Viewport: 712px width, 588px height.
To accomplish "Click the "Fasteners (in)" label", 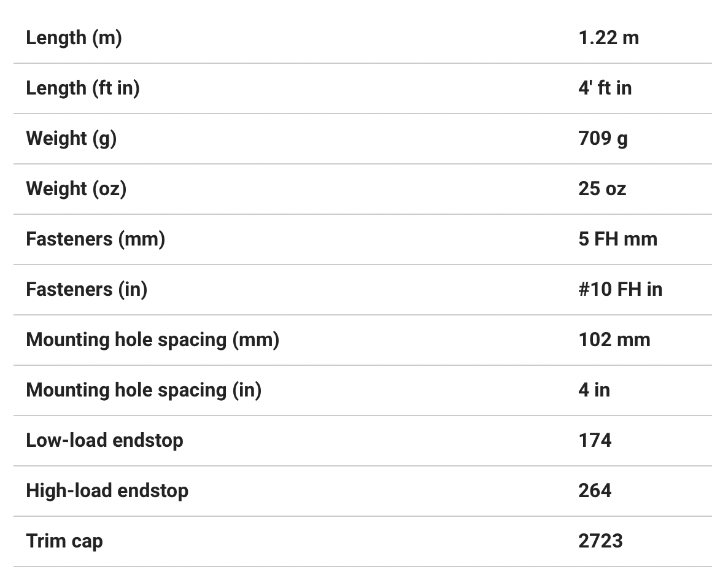I will click(x=87, y=290).
